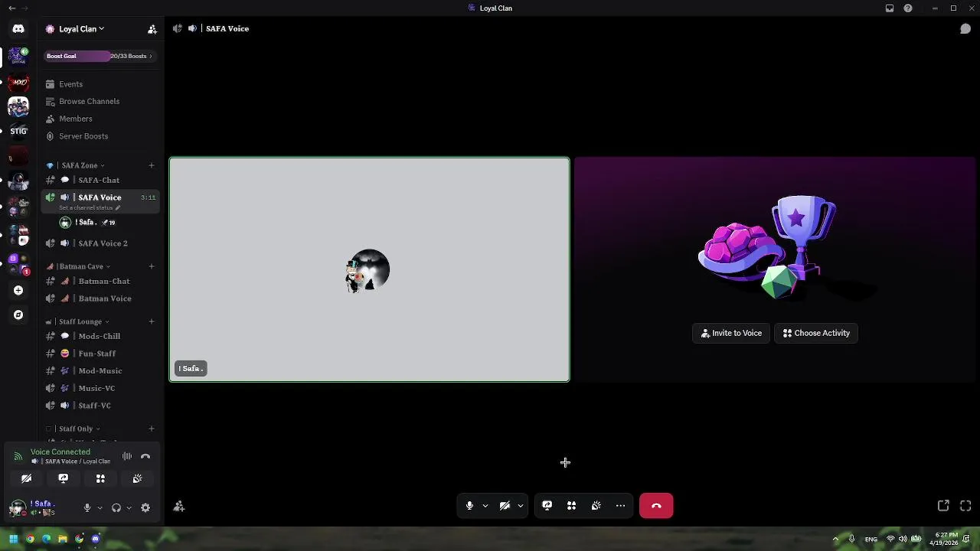Open Discord direct messages home icon
Image resolution: width=980 pixels, height=551 pixels.
(18, 29)
